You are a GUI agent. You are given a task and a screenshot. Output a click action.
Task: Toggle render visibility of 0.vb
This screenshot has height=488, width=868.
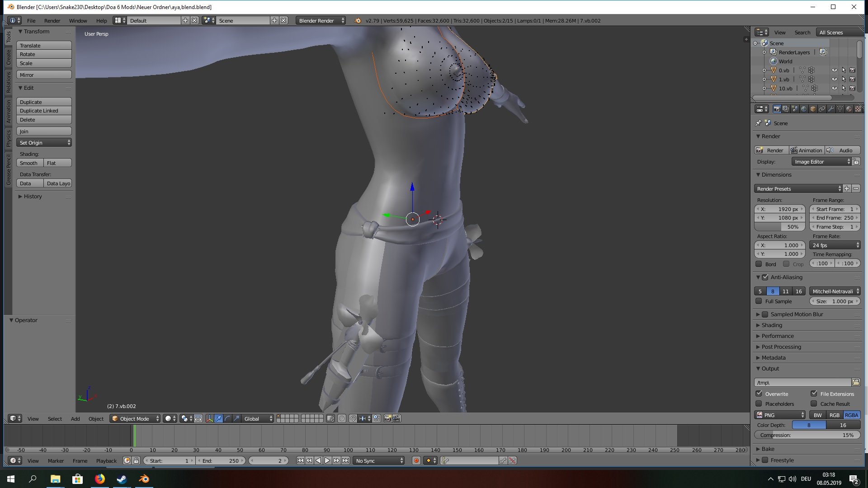pos(853,70)
